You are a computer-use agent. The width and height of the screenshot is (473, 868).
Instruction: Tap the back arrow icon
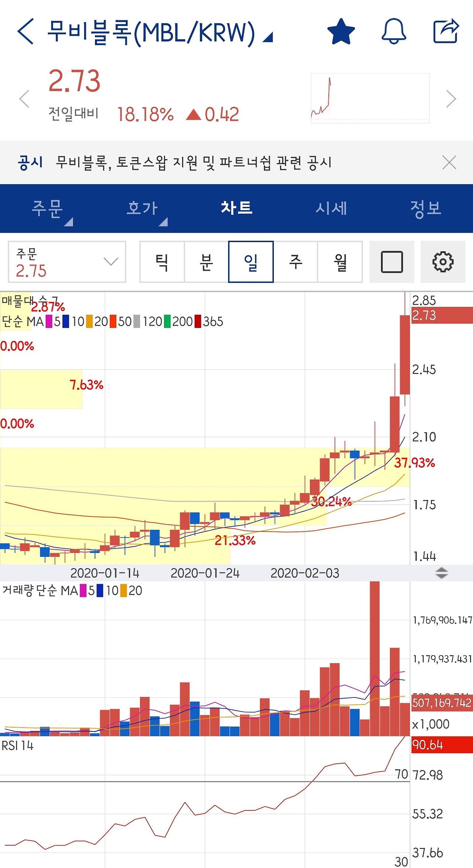pos(25,31)
